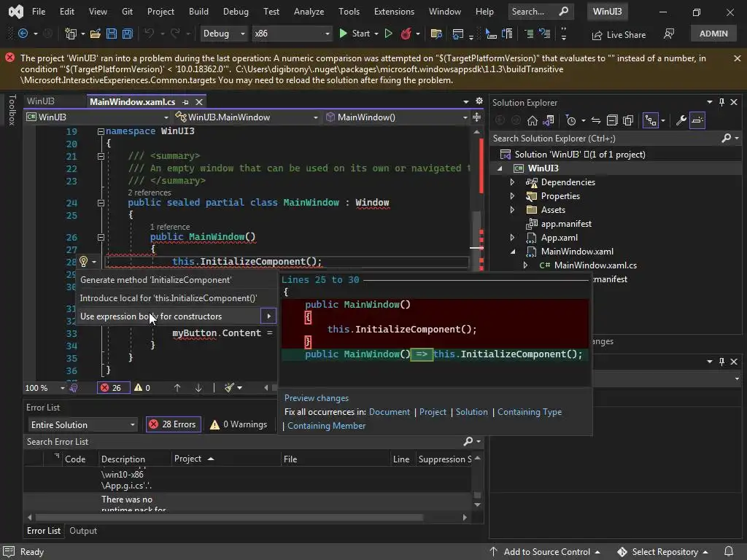This screenshot has width=747, height=560.
Task: Expand the Properties tree node
Action: tap(512, 195)
